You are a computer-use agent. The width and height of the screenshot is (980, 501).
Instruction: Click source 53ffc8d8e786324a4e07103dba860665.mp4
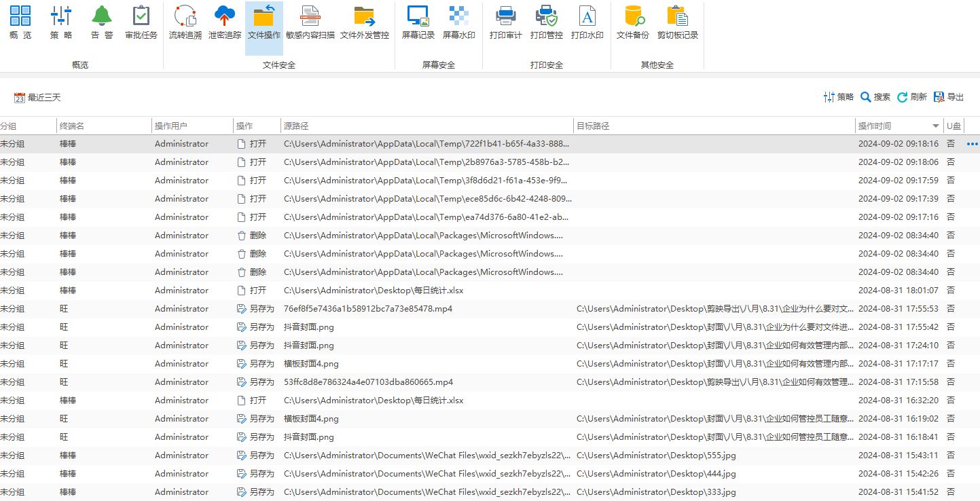pos(369,382)
